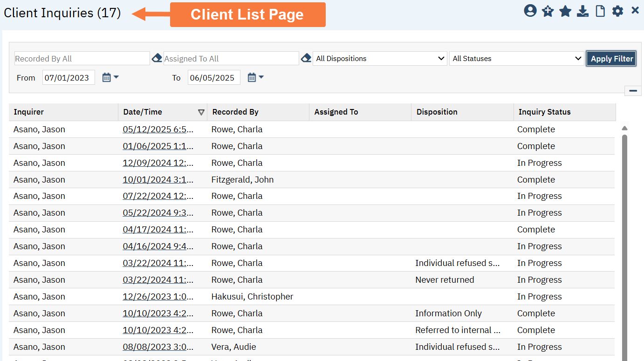Expand the From date calendar dropdown arrow
The height and width of the screenshot is (361, 644).
[115, 77]
